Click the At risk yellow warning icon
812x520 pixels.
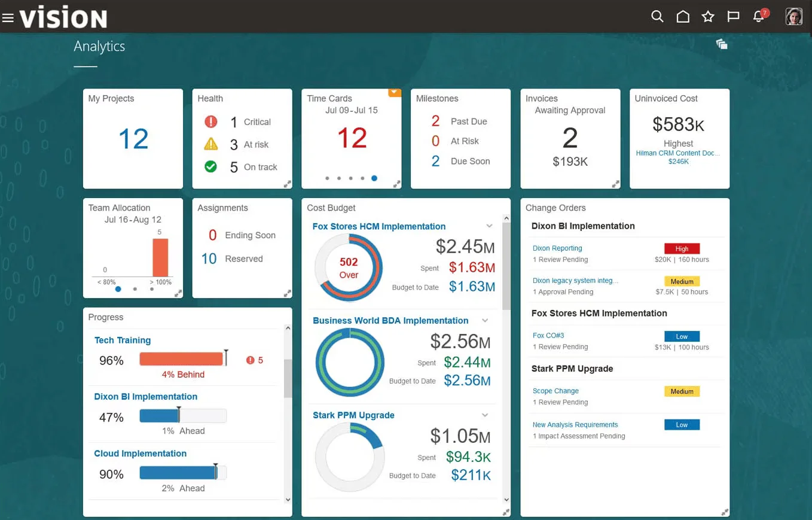pos(210,144)
